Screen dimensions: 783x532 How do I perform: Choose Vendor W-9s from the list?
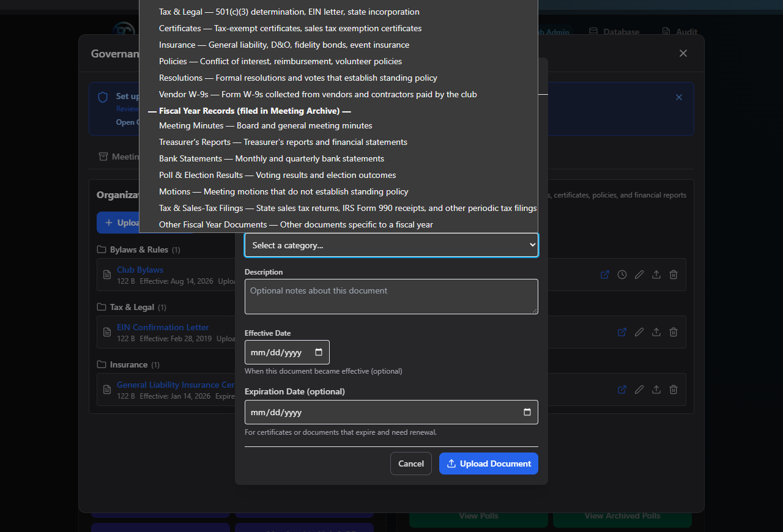[339, 95]
